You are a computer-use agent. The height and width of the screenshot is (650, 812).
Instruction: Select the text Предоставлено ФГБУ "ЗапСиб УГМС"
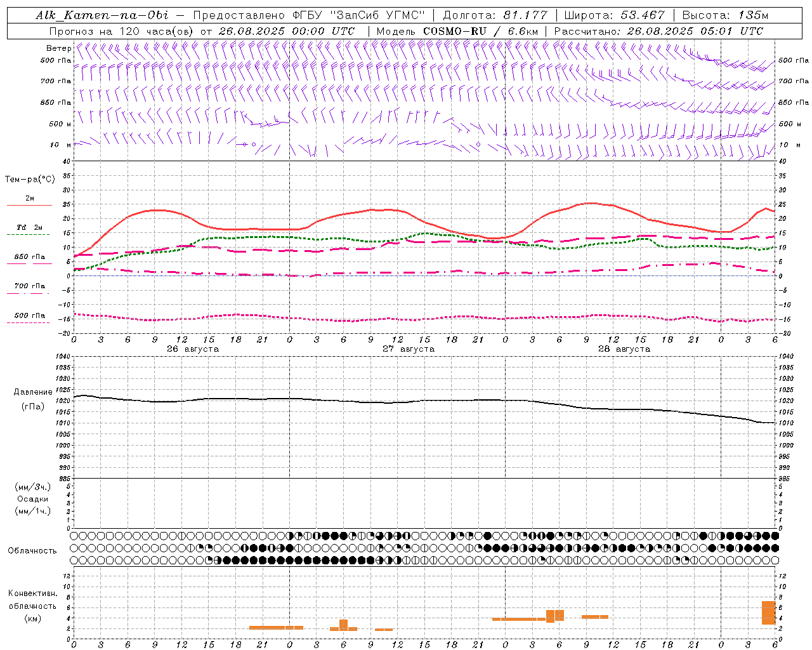click(x=309, y=15)
